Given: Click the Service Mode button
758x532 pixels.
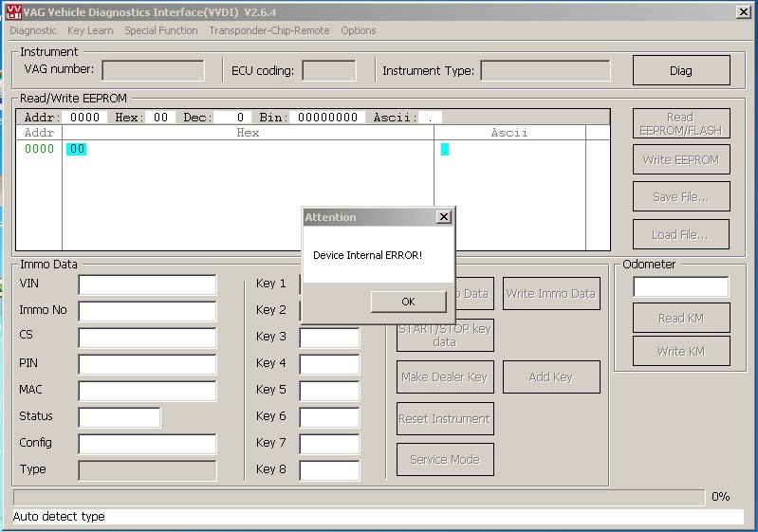Looking at the screenshot, I should (x=445, y=460).
